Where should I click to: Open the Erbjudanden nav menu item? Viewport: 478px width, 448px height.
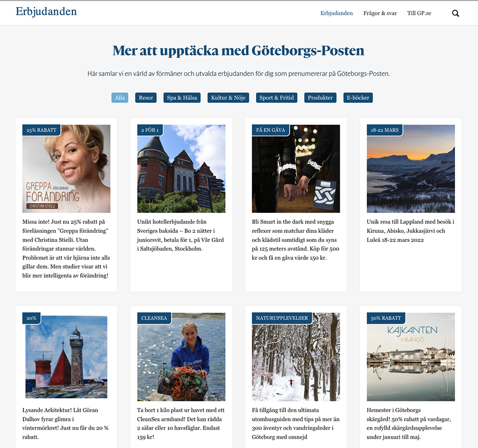click(337, 13)
